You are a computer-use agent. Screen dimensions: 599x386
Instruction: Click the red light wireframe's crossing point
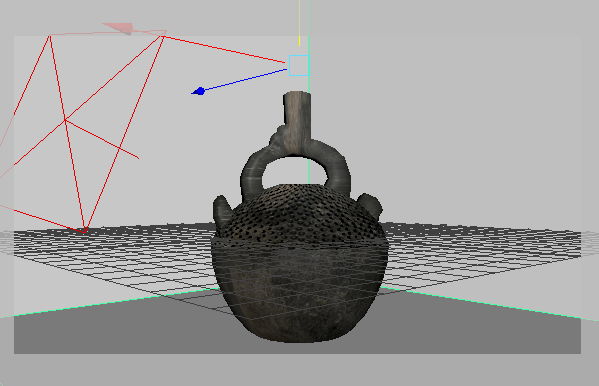65,120
